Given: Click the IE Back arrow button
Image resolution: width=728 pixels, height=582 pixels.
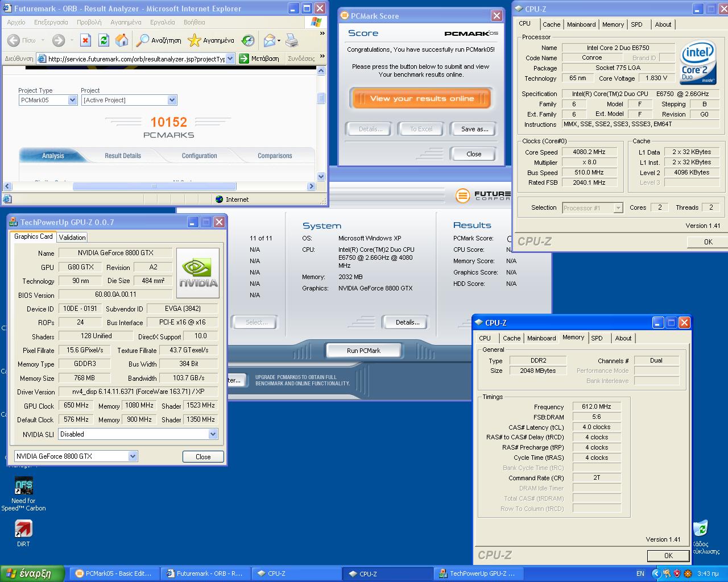Looking at the screenshot, I should [14, 40].
